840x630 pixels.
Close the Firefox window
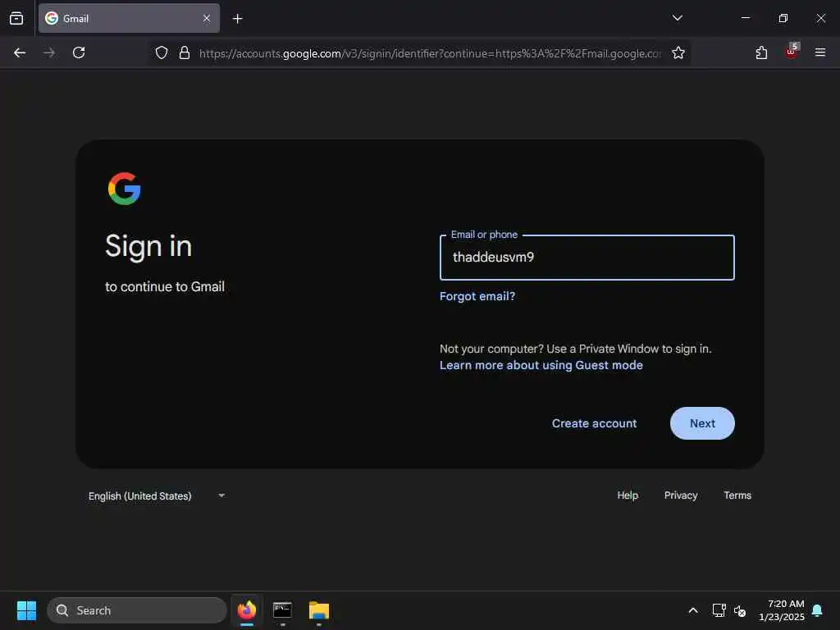[x=820, y=18]
